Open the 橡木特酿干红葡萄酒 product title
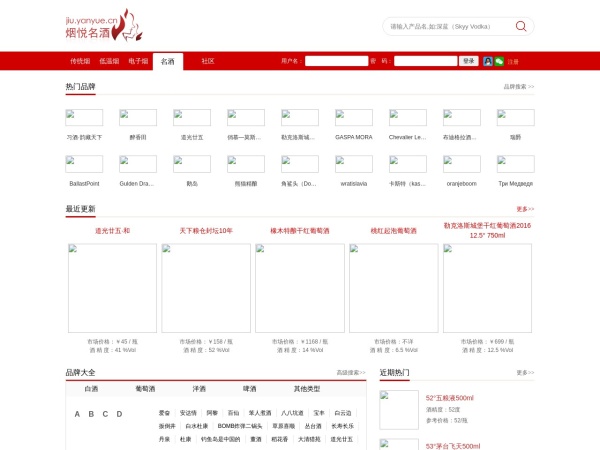Image resolution: width=600 pixels, height=450 pixels. pyautogui.click(x=300, y=231)
